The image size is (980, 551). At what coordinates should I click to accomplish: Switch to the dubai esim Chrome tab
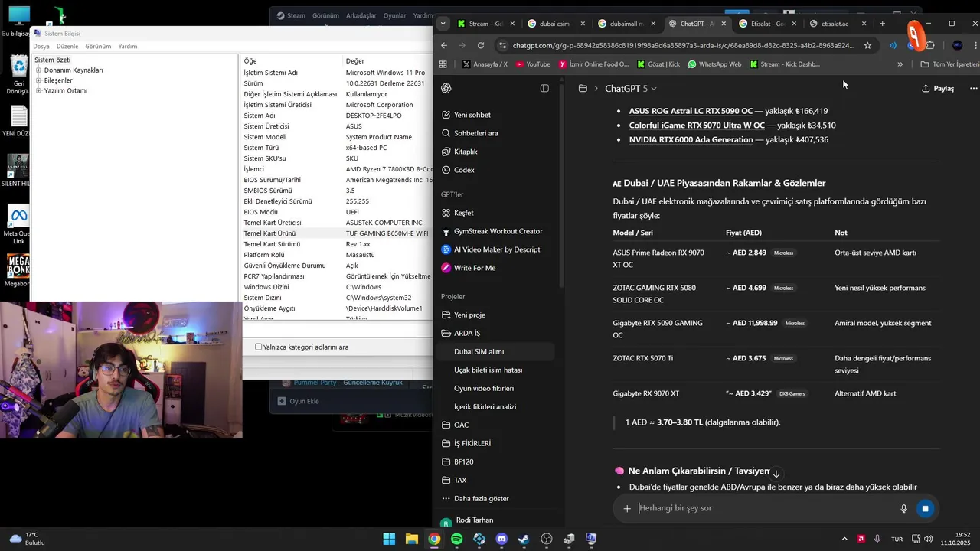556,24
